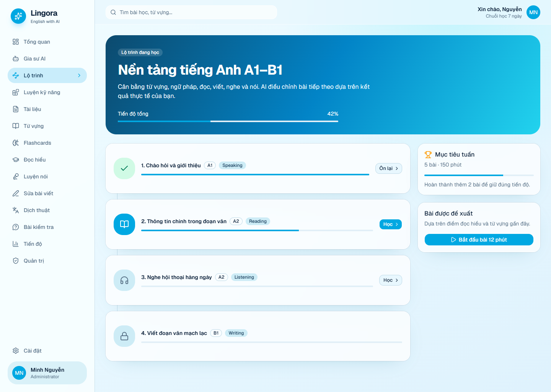Expand the Lộ trình menu chevron

point(79,75)
